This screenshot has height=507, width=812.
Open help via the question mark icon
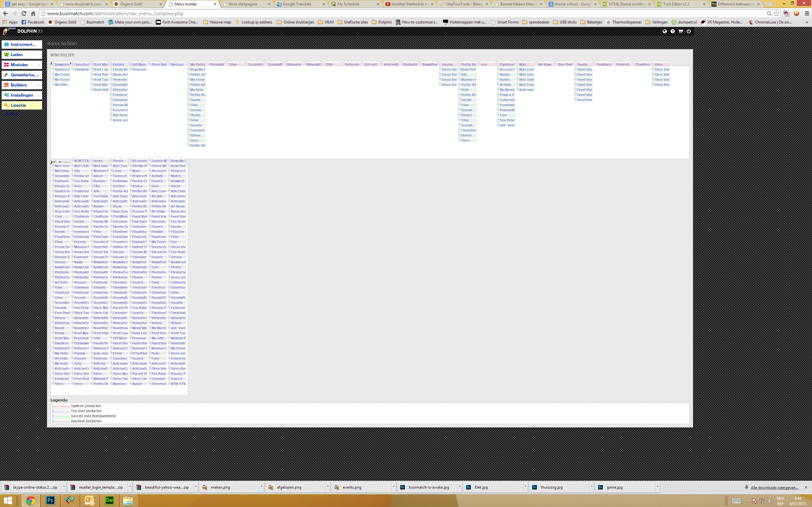pyautogui.click(x=672, y=31)
